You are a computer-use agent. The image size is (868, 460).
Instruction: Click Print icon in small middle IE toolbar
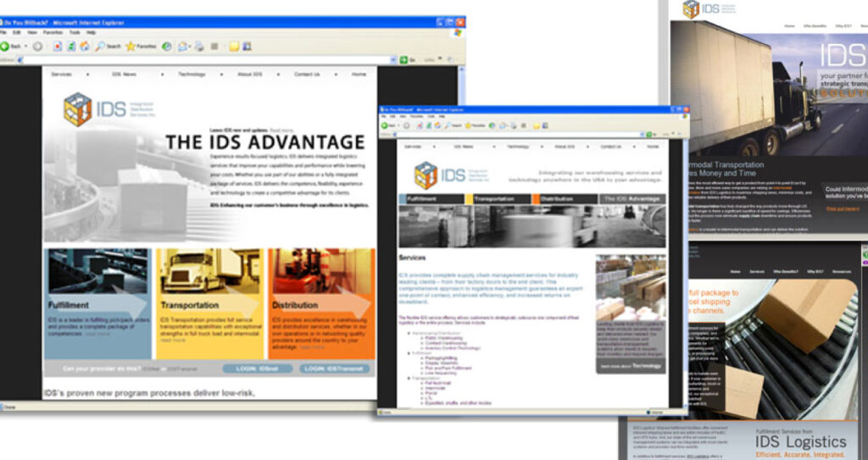point(513,125)
